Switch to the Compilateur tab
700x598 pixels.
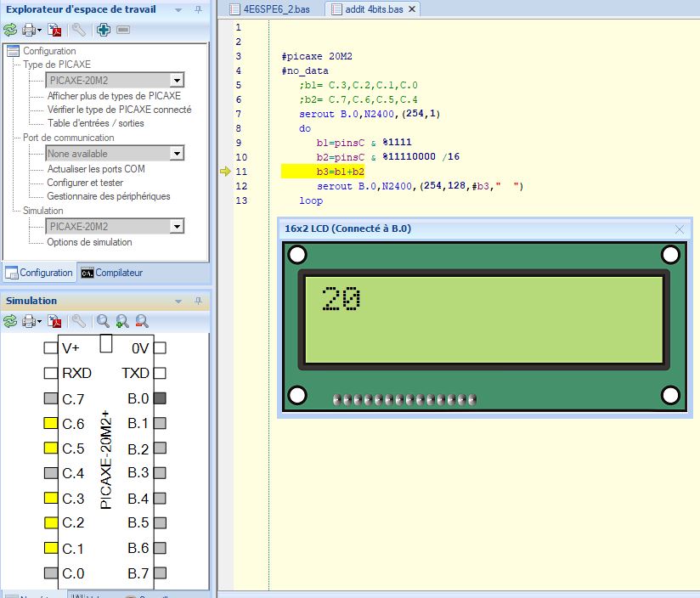[x=111, y=273]
